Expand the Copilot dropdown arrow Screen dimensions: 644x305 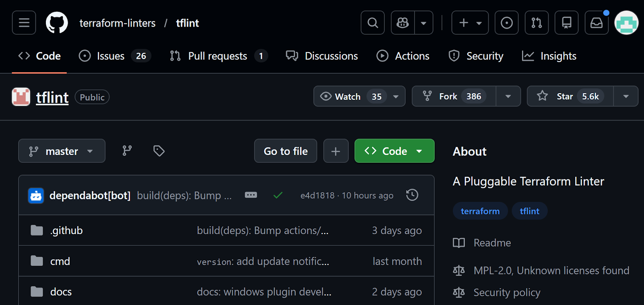[x=424, y=23]
